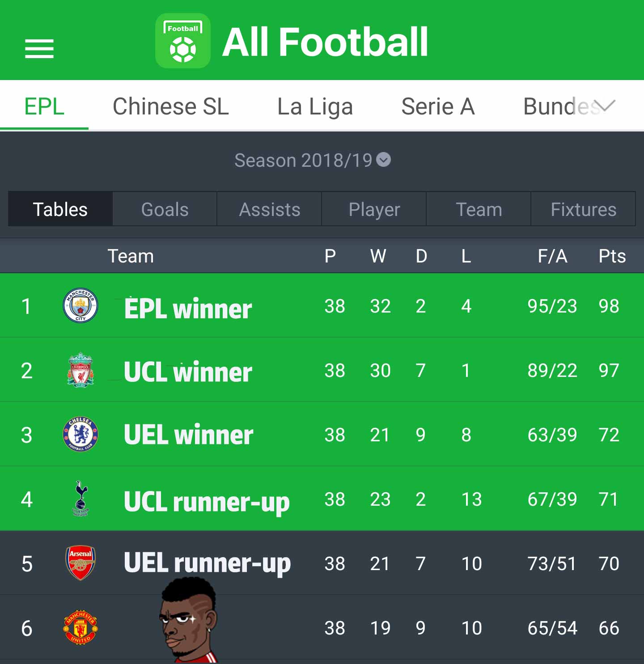
Task: Click the UCL winner row name
Action: coord(188,372)
